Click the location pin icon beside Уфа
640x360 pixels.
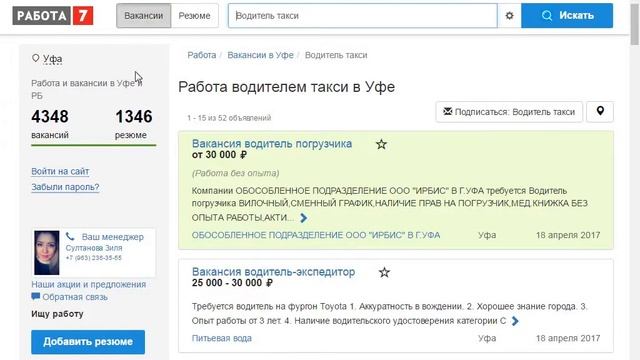click(x=36, y=58)
